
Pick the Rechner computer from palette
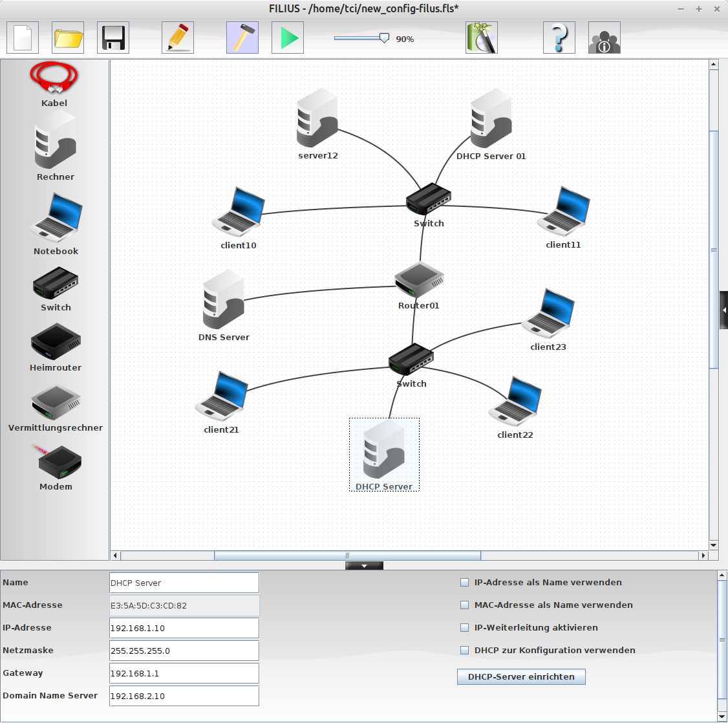click(x=55, y=141)
